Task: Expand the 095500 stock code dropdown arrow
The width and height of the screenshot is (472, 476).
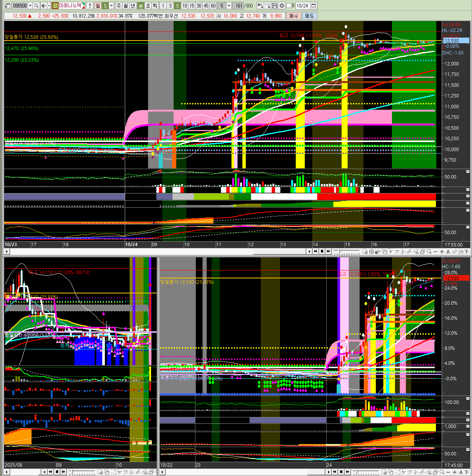Action: pos(30,6)
